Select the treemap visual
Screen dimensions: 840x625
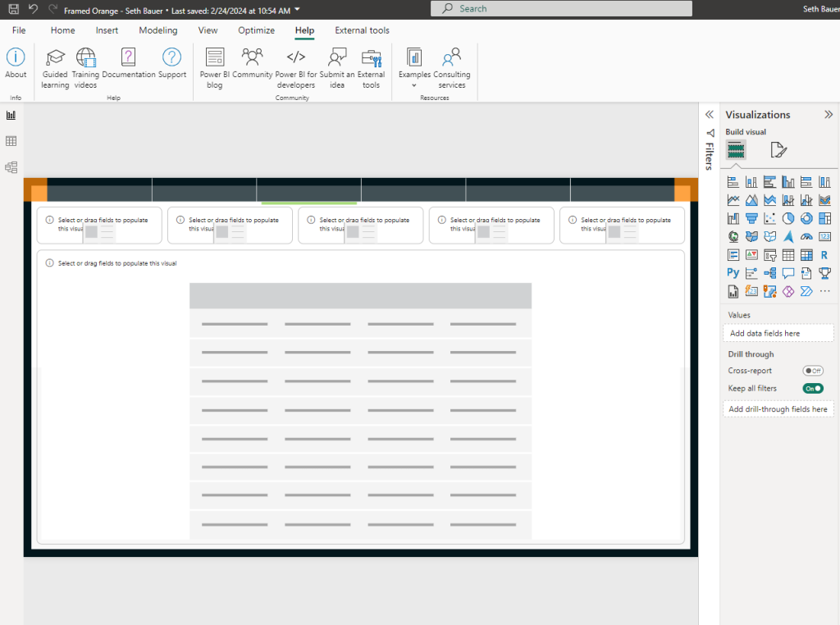pyautogui.click(x=824, y=218)
